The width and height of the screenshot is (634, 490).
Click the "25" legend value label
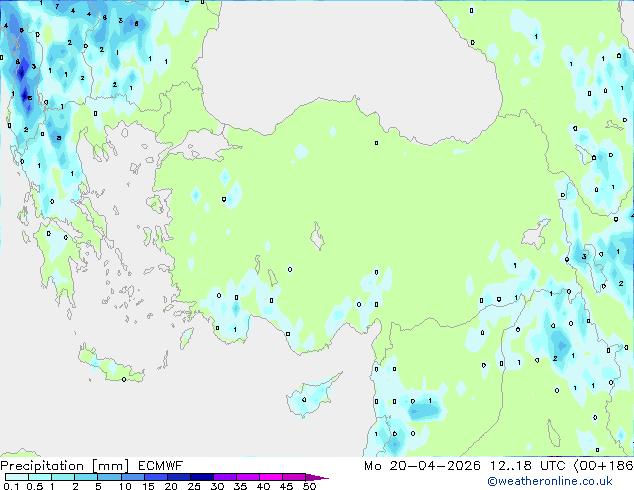[194, 486]
